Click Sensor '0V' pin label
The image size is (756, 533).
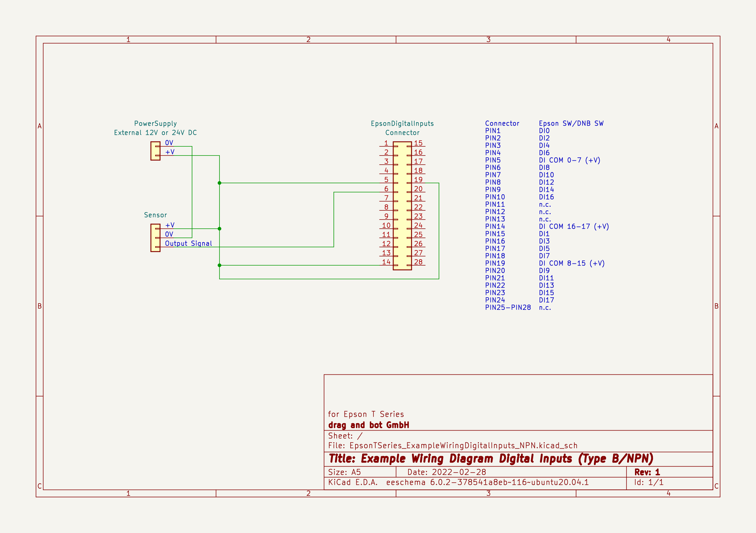tap(169, 234)
